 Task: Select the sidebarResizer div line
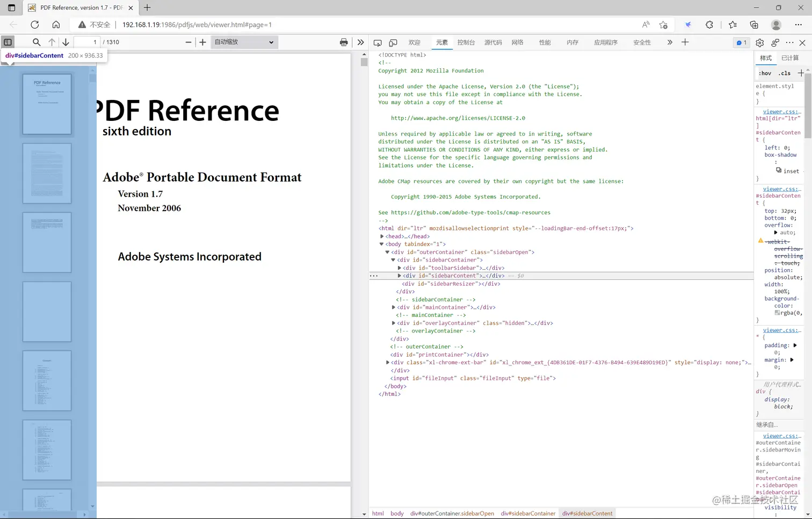[x=451, y=284]
